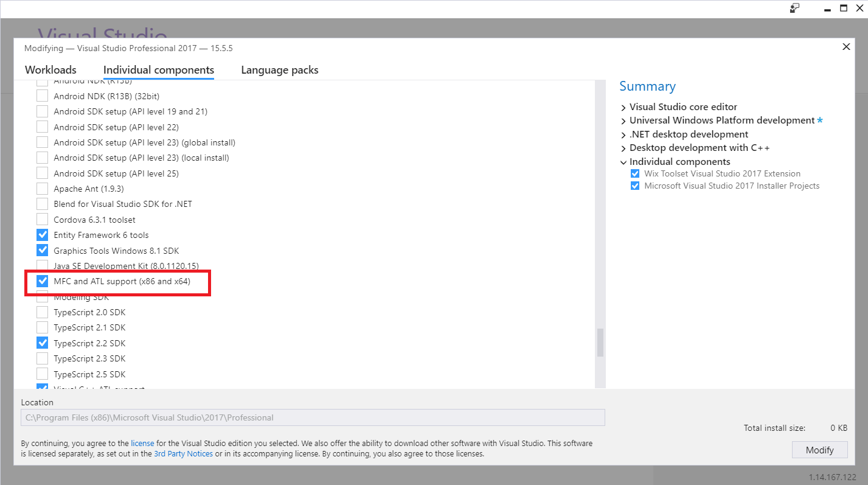Enable Apache Ant (1.9.3)

click(42, 188)
